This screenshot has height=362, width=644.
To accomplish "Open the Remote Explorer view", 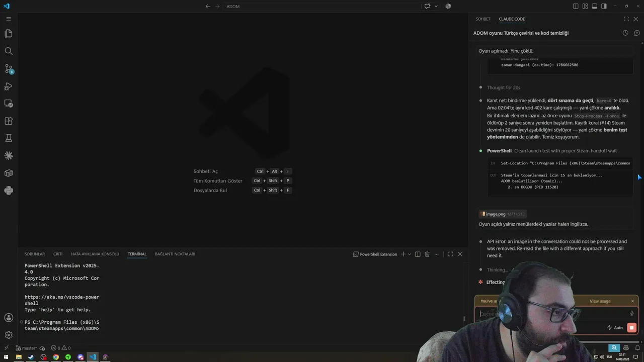I will point(9,104).
